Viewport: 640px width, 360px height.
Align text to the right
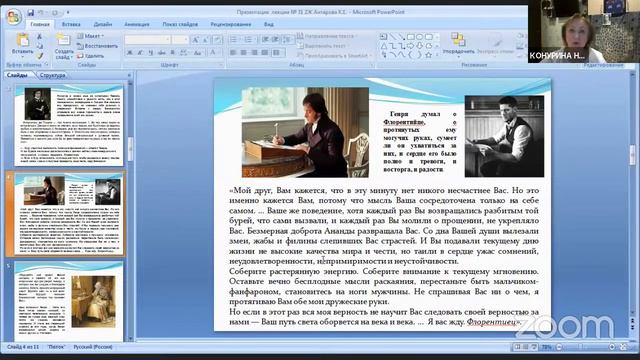[x=254, y=53]
